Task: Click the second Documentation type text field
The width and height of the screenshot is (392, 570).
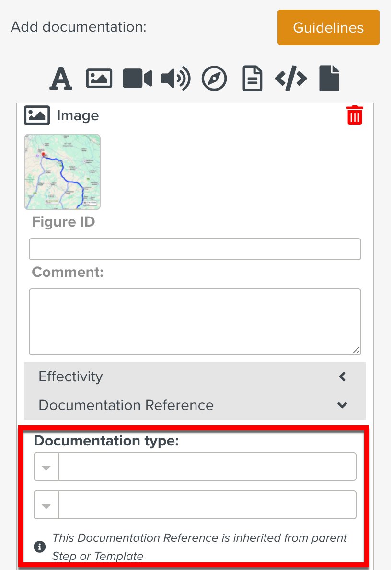Action: click(207, 505)
